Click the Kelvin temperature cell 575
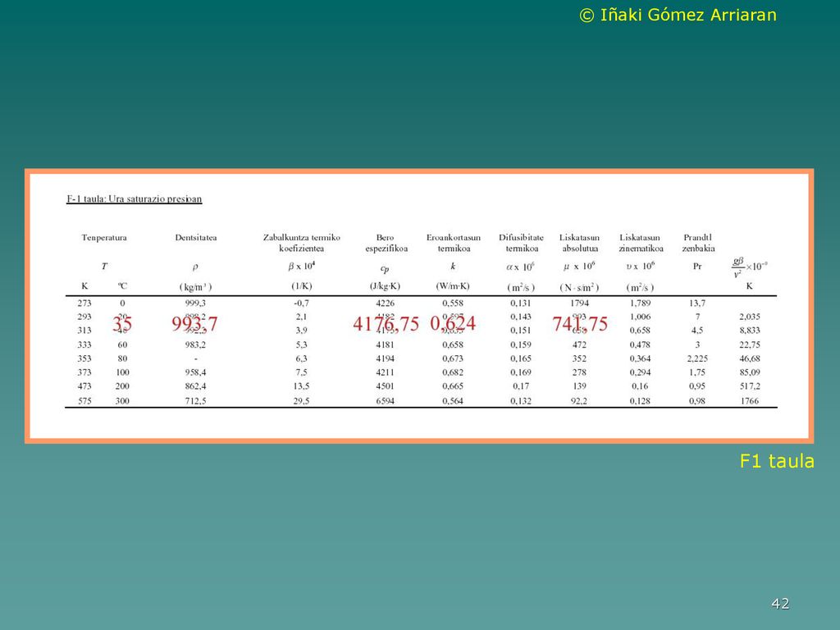840x630 pixels. pyautogui.click(x=84, y=400)
